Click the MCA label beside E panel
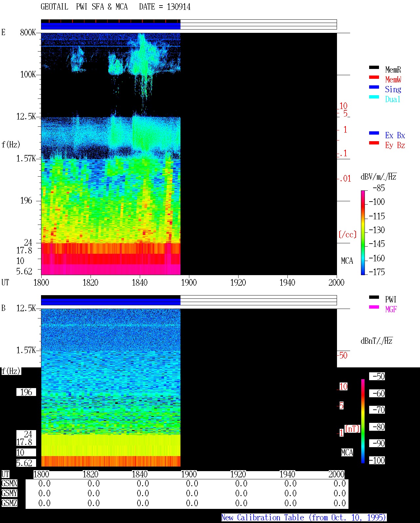The image size is (420, 523). [x=347, y=261]
